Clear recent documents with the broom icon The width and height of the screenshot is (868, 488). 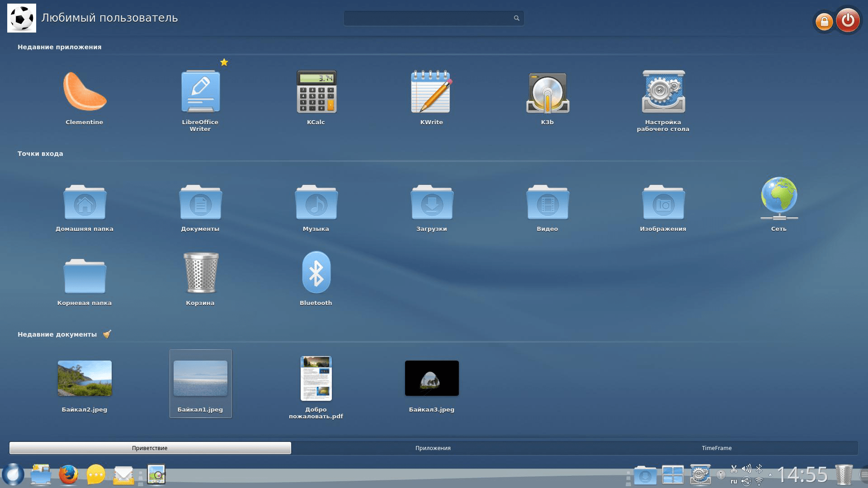pos(107,334)
